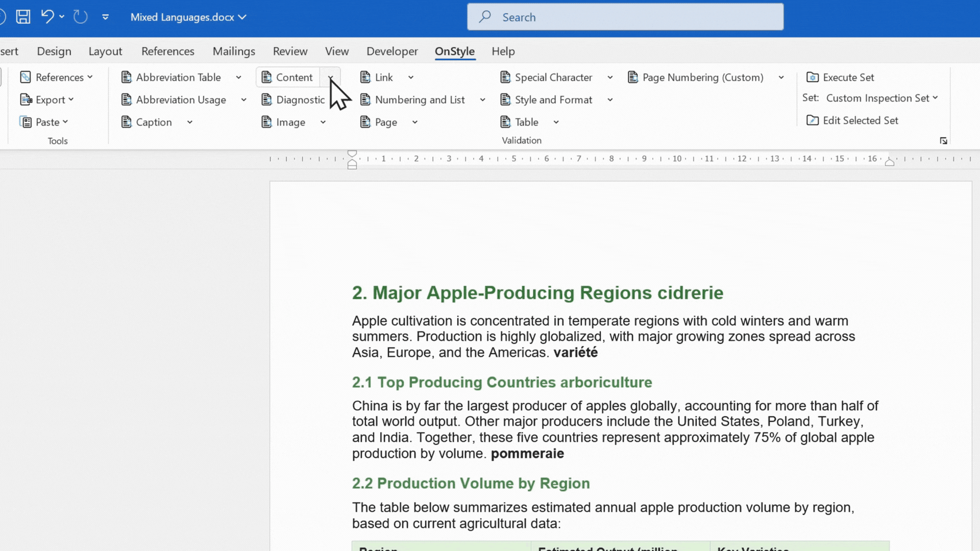Open the Help tab
Viewport: 980px width, 551px height.
click(503, 51)
